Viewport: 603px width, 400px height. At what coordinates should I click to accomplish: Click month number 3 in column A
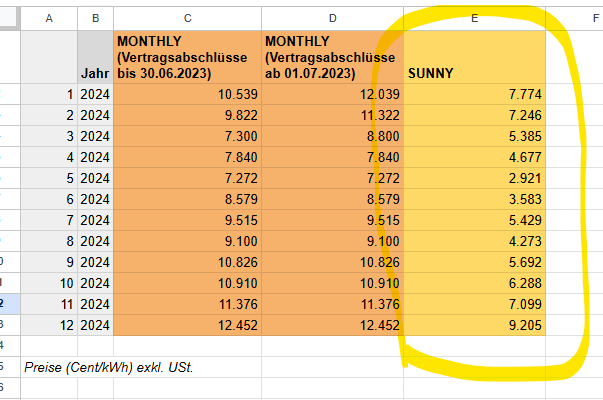[x=49, y=136]
